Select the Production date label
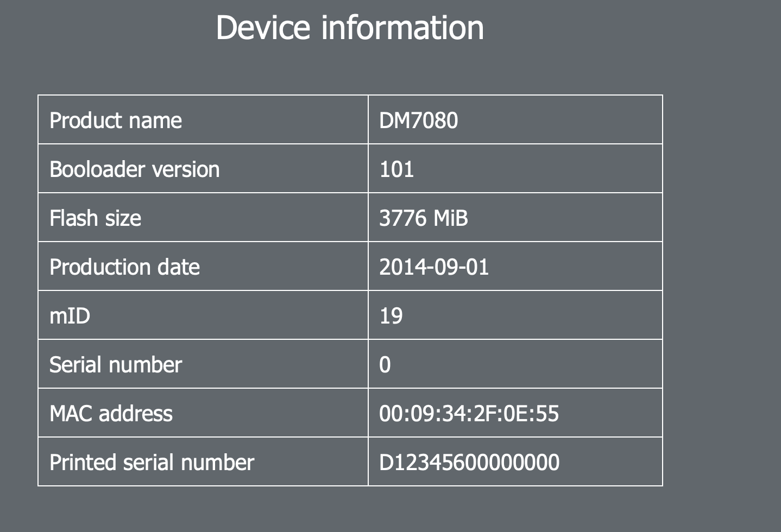The width and height of the screenshot is (781, 532). (x=124, y=267)
